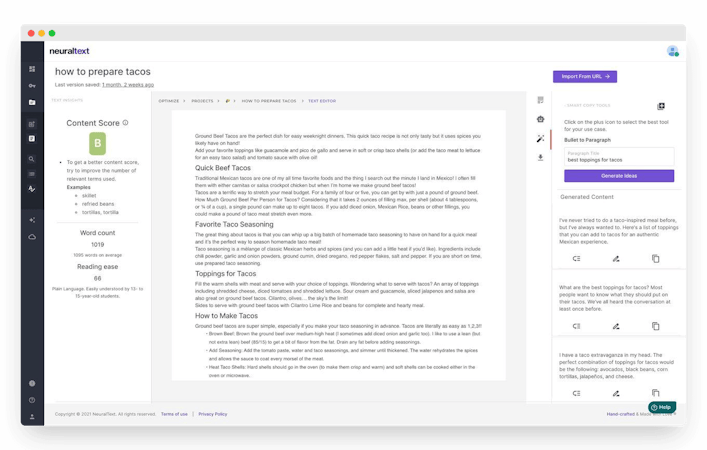Edit the 'taco extravaganza' generated paragraph
The width and height of the screenshot is (707, 450).
click(x=616, y=393)
